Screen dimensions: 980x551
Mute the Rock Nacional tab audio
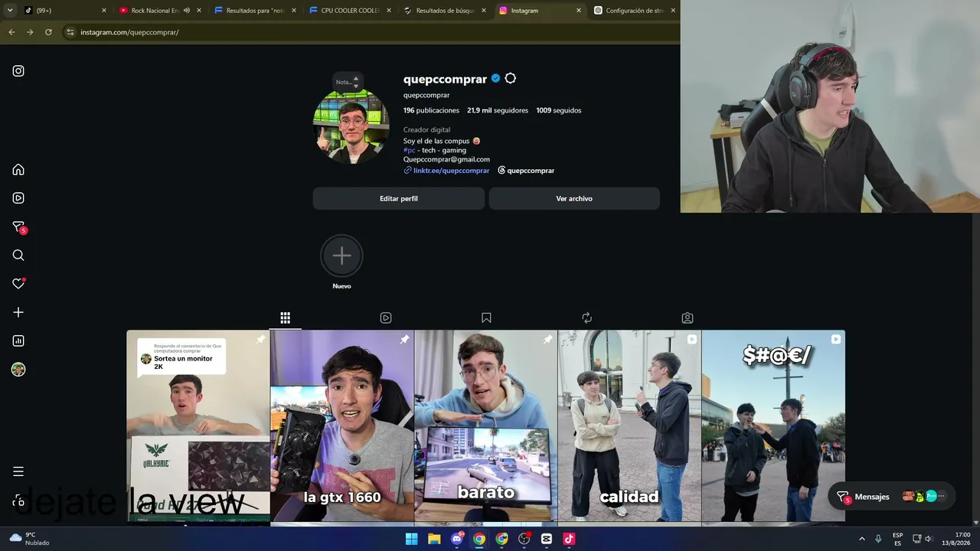(187, 11)
